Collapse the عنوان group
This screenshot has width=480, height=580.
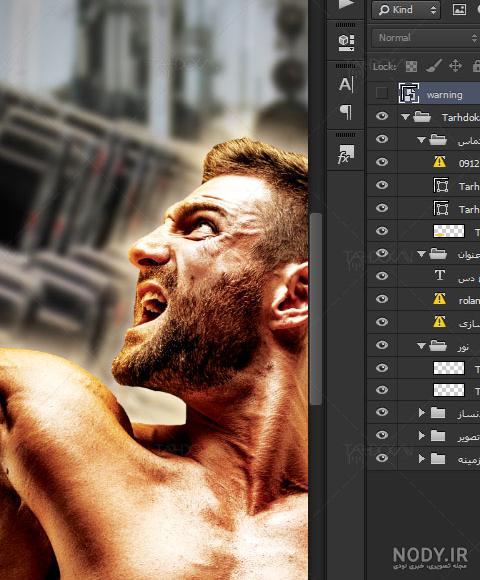[421, 254]
